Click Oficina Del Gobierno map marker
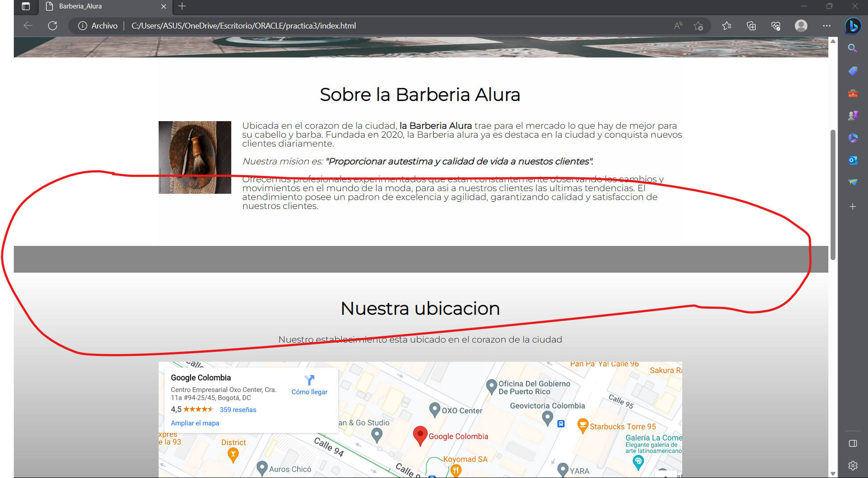 tap(491, 386)
